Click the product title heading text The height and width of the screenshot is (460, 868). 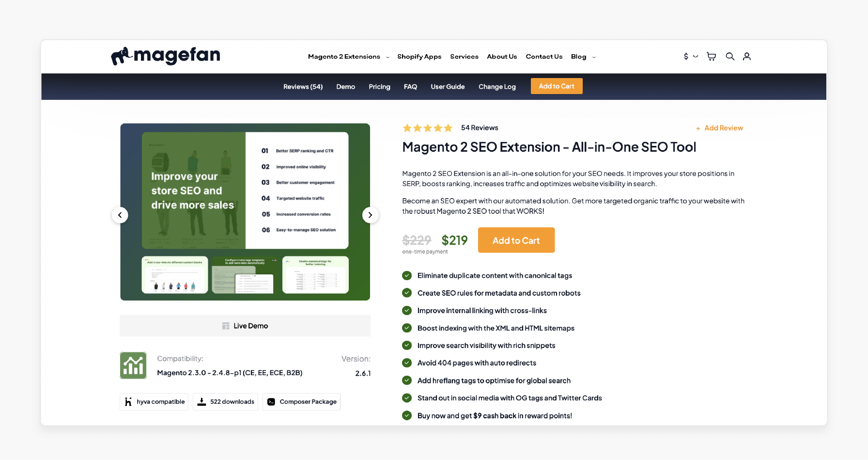tap(549, 147)
